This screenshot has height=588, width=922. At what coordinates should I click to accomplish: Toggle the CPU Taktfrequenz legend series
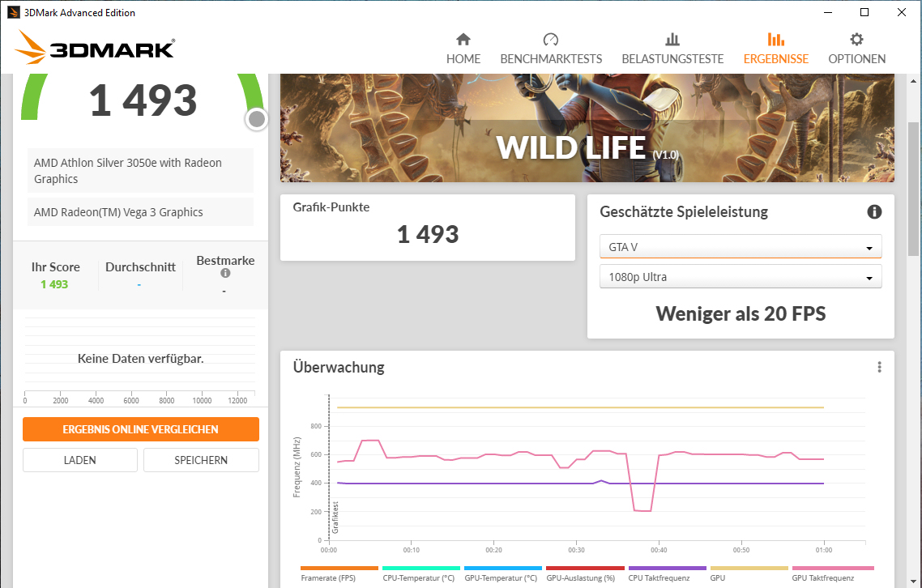point(667,574)
